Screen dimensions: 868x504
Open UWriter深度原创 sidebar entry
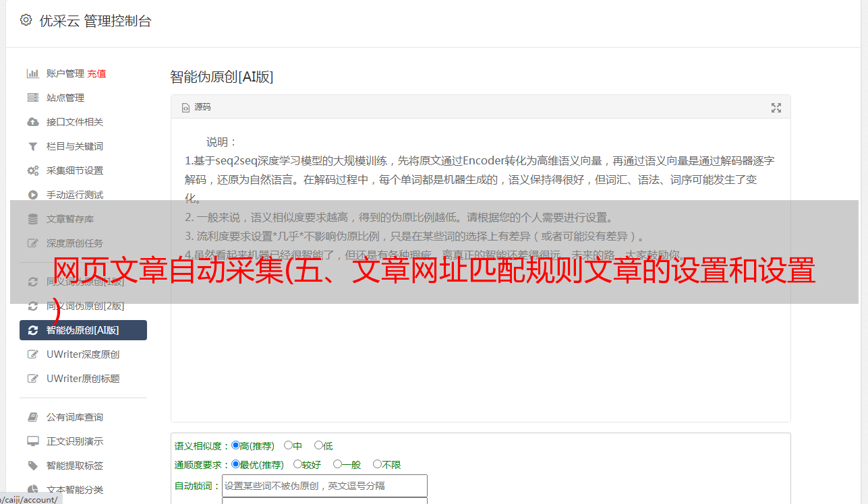[83, 354]
